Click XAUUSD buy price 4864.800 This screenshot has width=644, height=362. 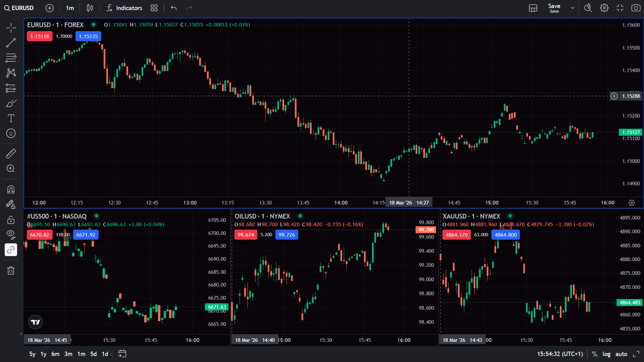pyautogui.click(x=505, y=235)
